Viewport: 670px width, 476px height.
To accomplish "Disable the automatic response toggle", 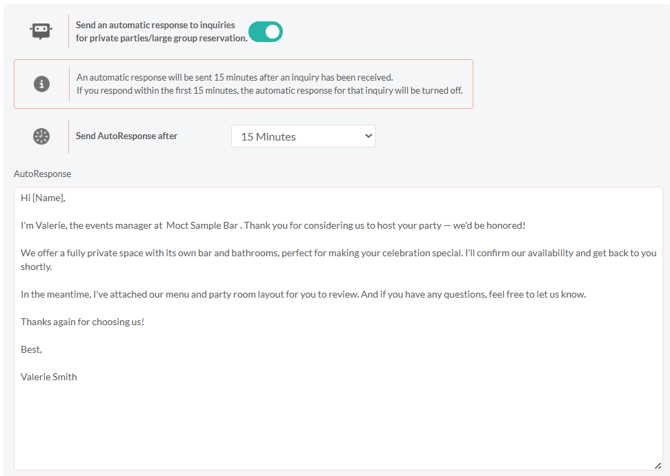I will 266,32.
